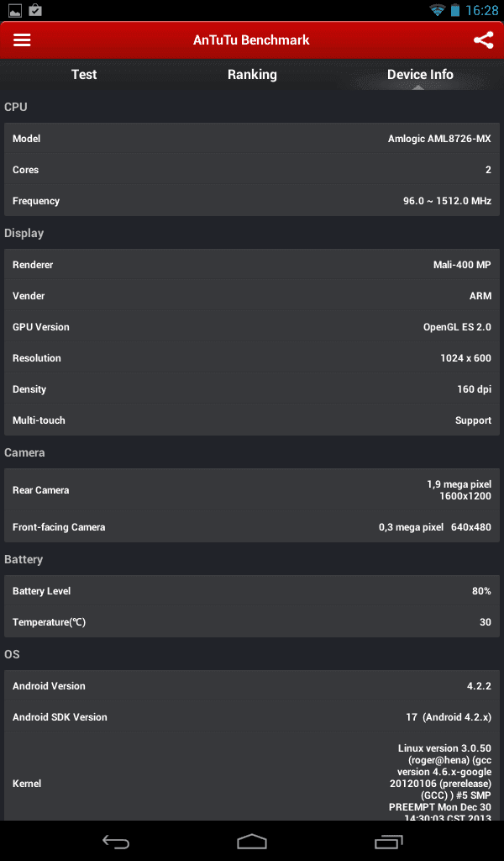Tap the Frequency row
504x861 pixels.
pyautogui.click(x=252, y=201)
